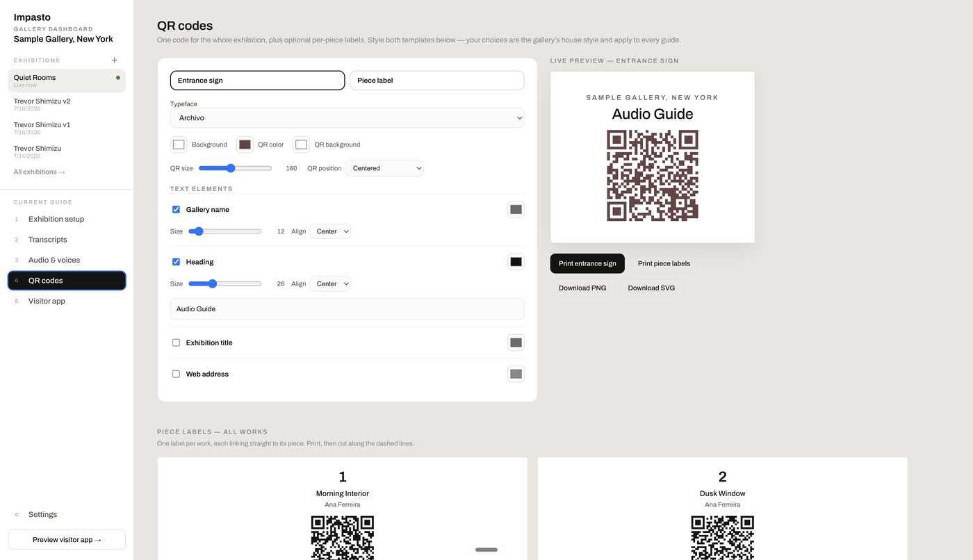Switch to the Entrance sign tab

click(x=257, y=81)
